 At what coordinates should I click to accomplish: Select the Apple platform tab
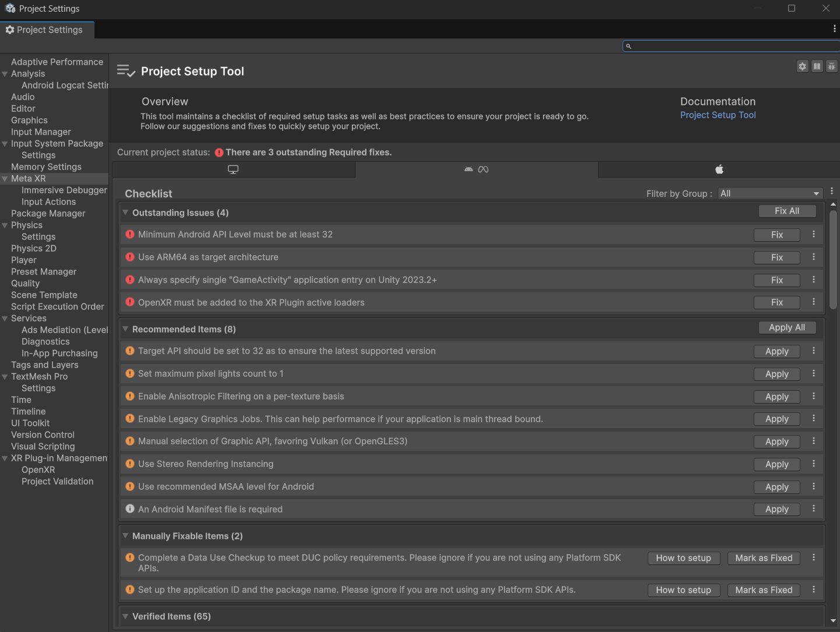[719, 170]
